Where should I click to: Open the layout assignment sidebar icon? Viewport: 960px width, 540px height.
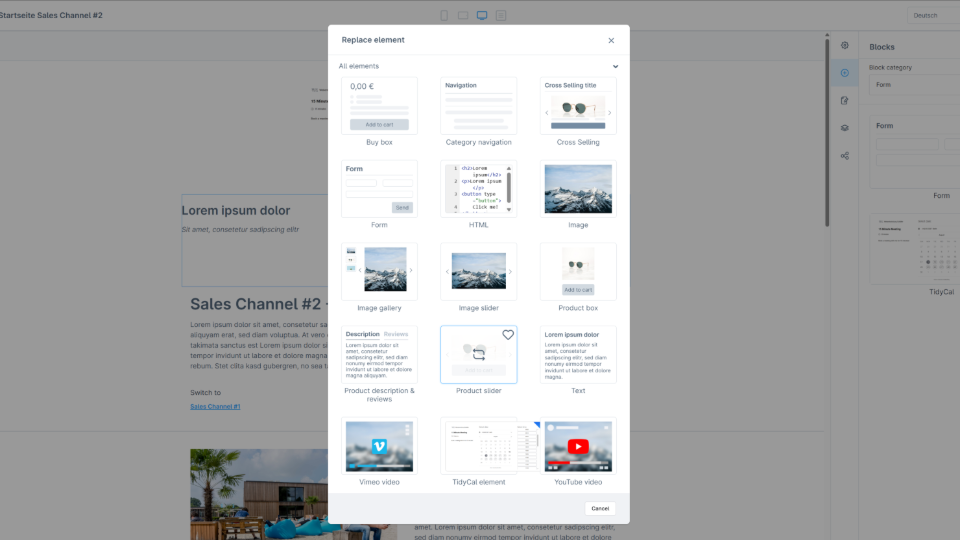845,156
